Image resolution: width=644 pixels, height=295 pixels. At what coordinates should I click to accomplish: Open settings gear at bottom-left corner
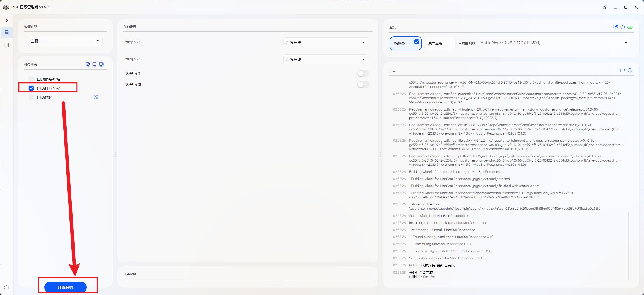(7, 287)
